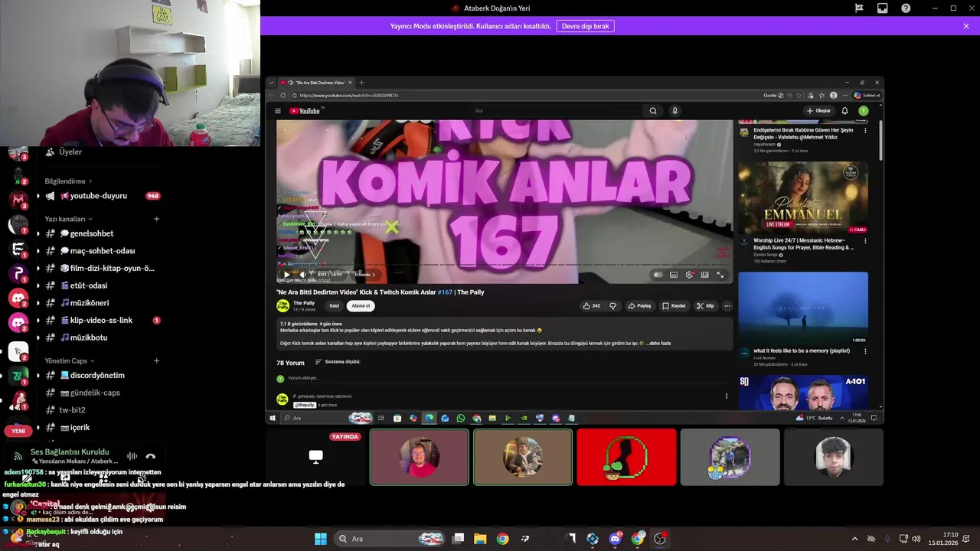Open the YouTube hamburger guide menu
The height and width of the screenshot is (551, 980).
click(x=278, y=111)
